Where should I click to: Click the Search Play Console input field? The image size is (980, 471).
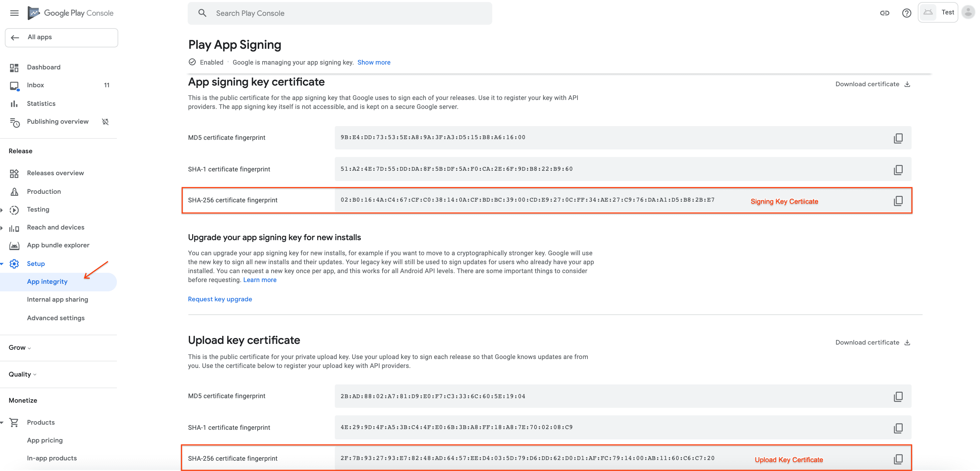coord(340,12)
